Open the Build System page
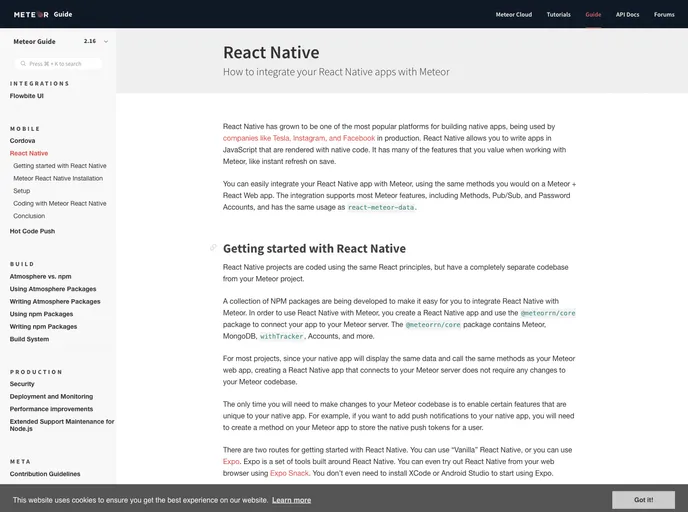The width and height of the screenshot is (688, 512). click(x=29, y=339)
